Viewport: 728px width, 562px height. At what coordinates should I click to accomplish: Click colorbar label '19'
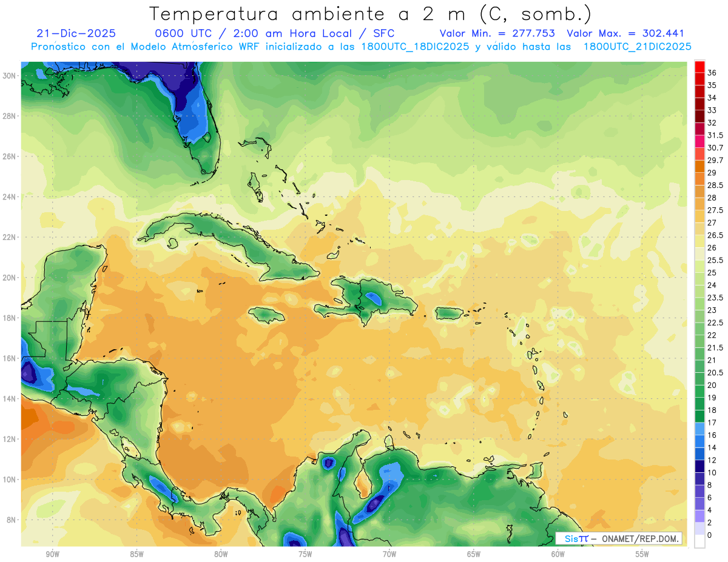click(x=712, y=397)
